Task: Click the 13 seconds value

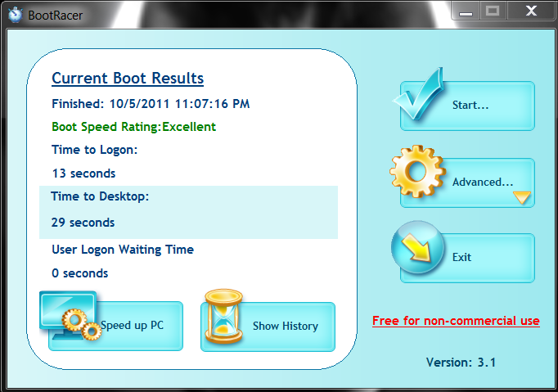Action: [83, 173]
